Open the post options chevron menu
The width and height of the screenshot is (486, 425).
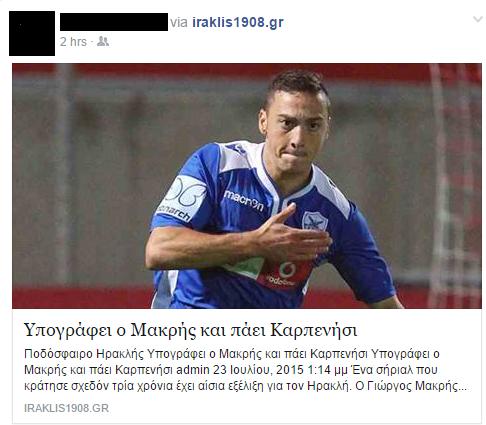point(478,19)
